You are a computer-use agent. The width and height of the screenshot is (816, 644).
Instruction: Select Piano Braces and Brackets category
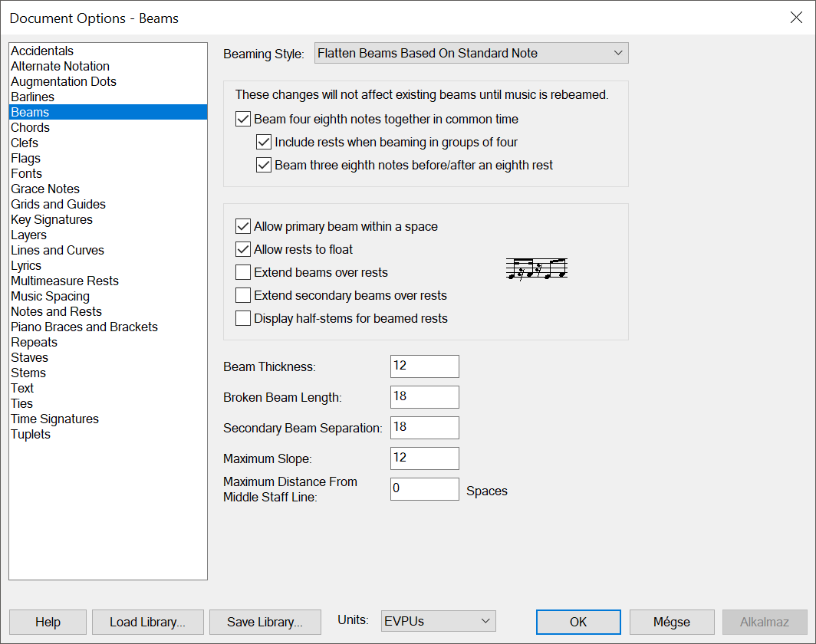(84, 327)
